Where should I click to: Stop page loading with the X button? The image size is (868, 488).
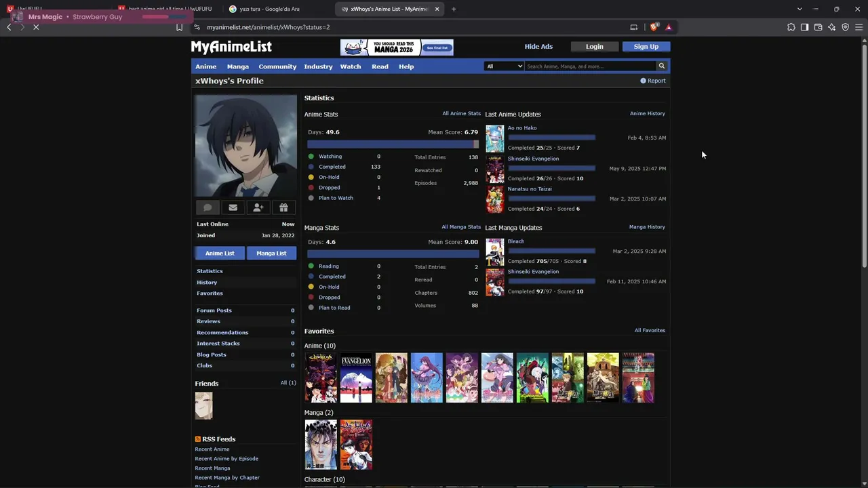pyautogui.click(x=36, y=27)
